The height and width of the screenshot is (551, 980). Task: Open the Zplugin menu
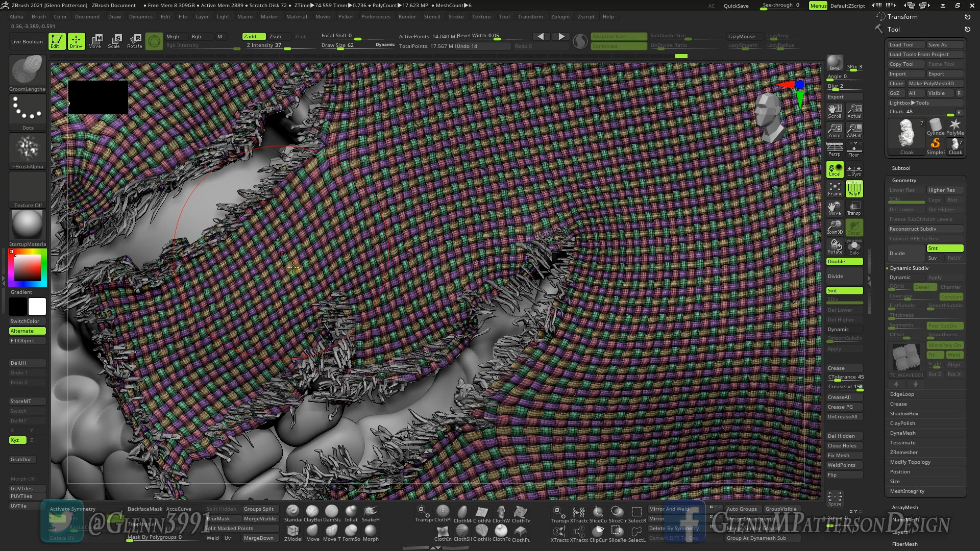560,16
